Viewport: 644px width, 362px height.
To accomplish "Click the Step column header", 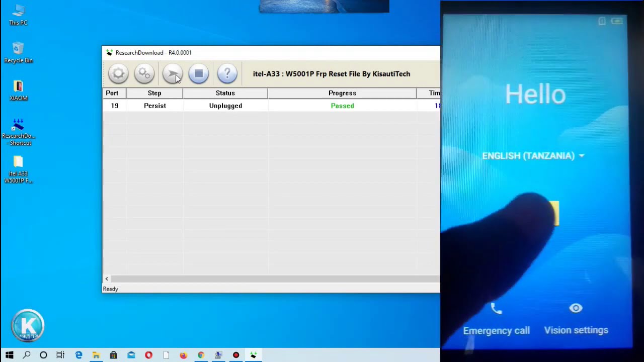I will coord(154,93).
